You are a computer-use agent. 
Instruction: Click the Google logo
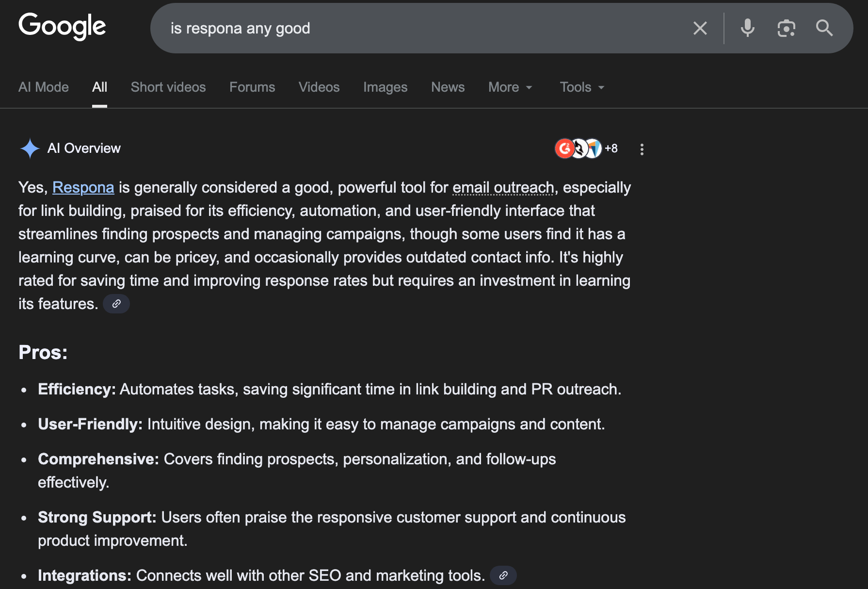click(62, 26)
